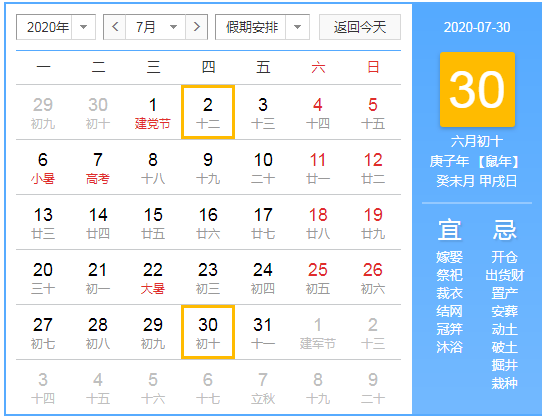Select Sunday July 26
The height and width of the screenshot is (419, 545).
coord(373,277)
